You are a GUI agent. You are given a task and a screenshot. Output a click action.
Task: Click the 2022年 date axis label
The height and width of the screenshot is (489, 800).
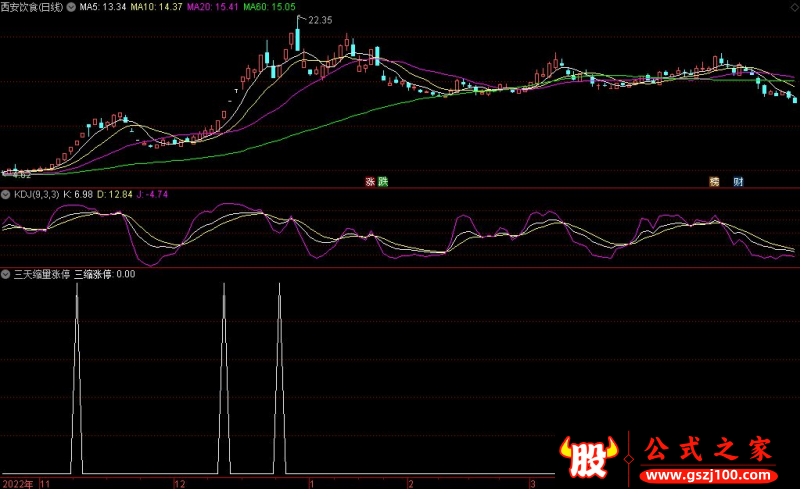(17, 482)
